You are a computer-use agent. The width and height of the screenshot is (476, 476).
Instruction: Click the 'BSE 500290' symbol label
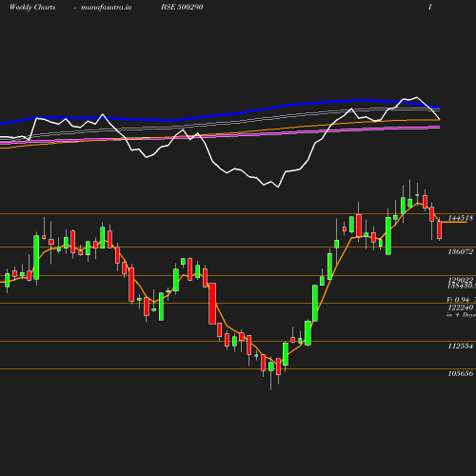pyautogui.click(x=182, y=7)
